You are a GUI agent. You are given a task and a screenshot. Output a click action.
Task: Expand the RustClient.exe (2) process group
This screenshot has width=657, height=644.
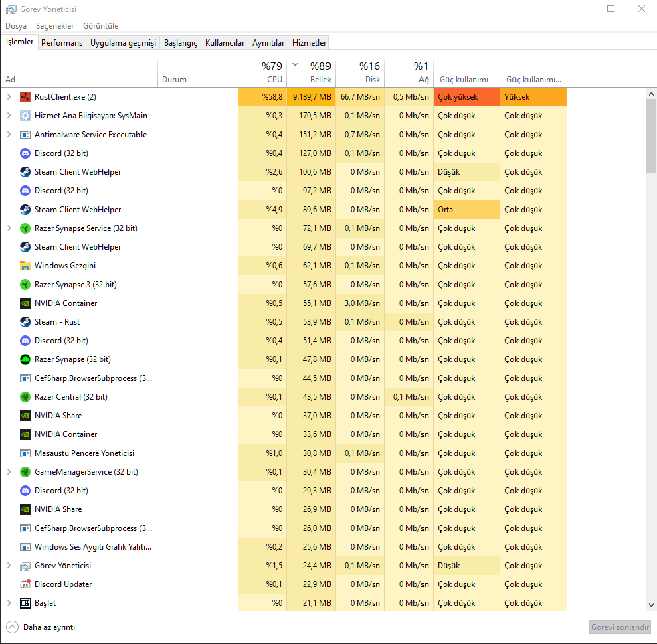(x=9, y=97)
